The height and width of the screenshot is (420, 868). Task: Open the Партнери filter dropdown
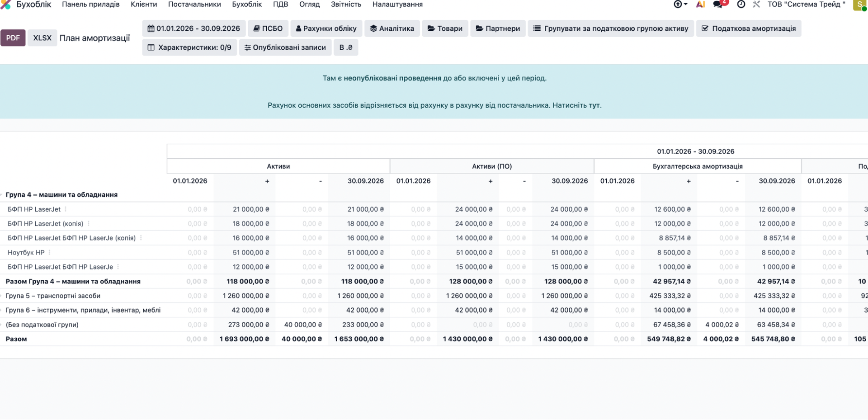point(498,28)
